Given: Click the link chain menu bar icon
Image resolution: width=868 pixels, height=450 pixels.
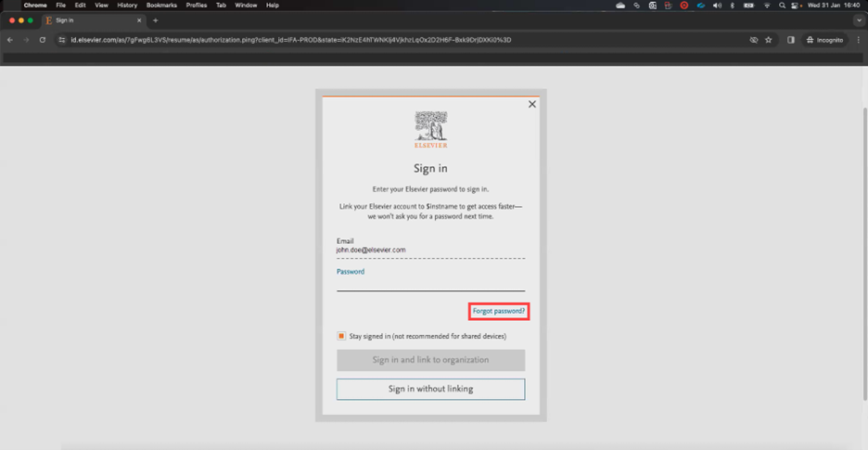Looking at the screenshot, I should tap(636, 5).
